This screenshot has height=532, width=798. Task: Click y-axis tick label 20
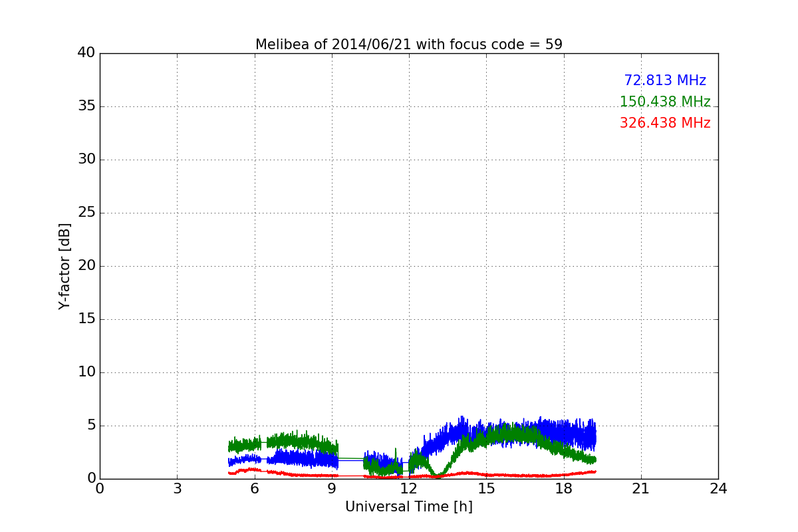86,266
